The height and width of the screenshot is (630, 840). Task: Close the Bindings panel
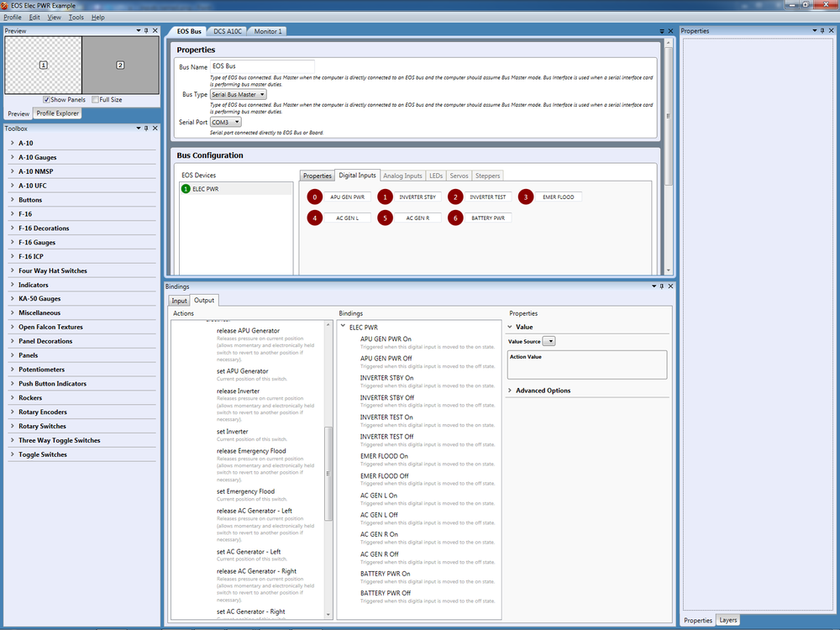click(x=670, y=286)
